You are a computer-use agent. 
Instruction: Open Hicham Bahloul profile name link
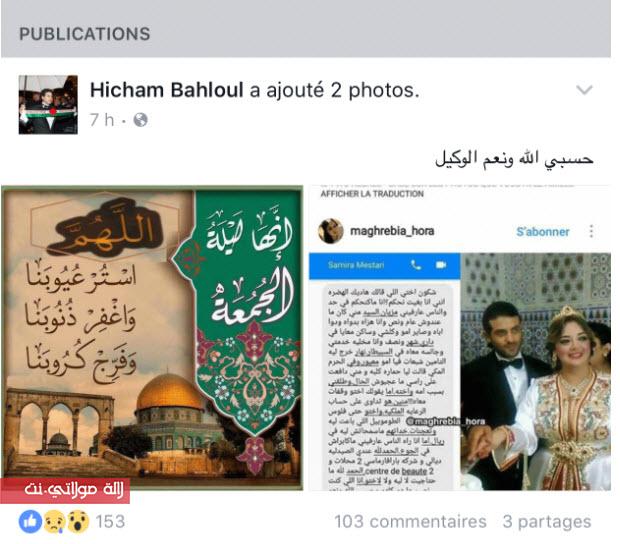[x=166, y=90]
